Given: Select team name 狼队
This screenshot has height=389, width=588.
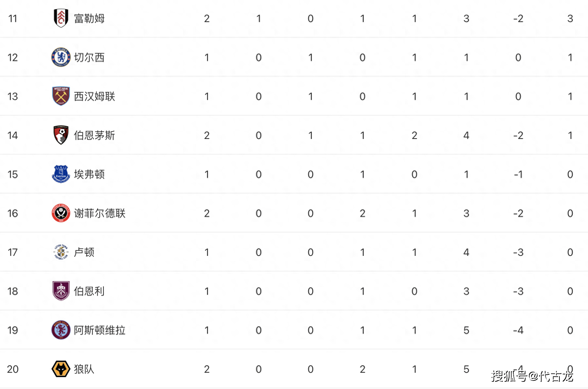Looking at the screenshot, I should click(84, 369).
